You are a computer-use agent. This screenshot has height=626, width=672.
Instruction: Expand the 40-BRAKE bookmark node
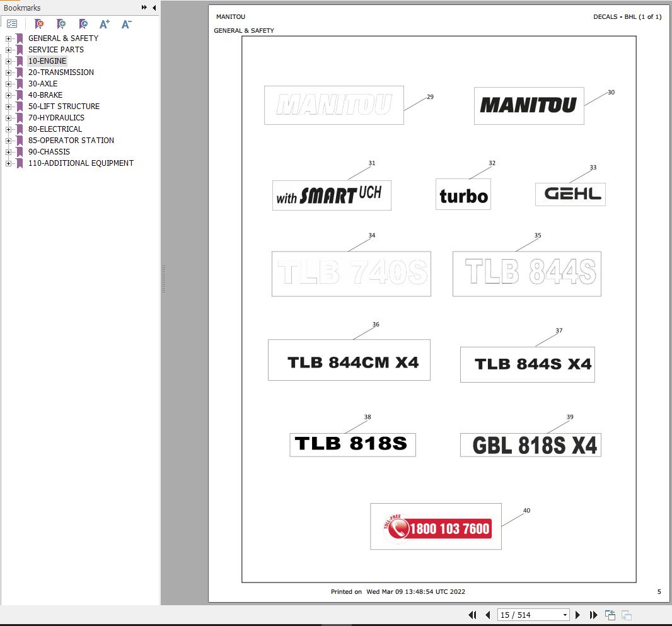click(8, 95)
